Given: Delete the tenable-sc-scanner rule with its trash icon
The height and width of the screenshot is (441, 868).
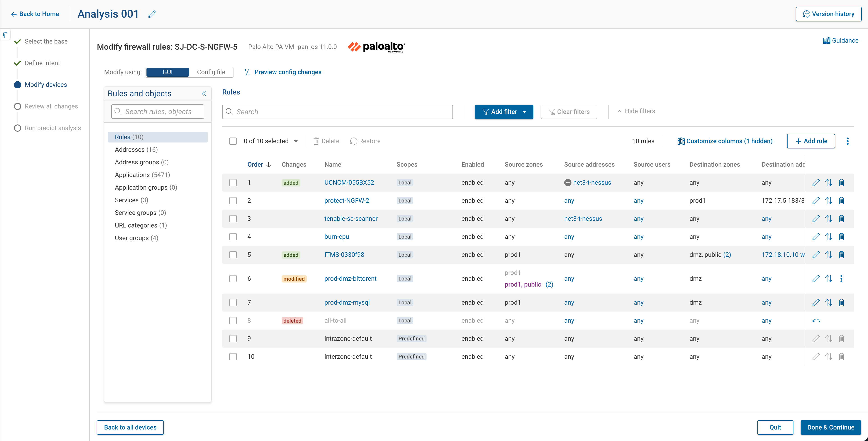Looking at the screenshot, I should coord(841,218).
